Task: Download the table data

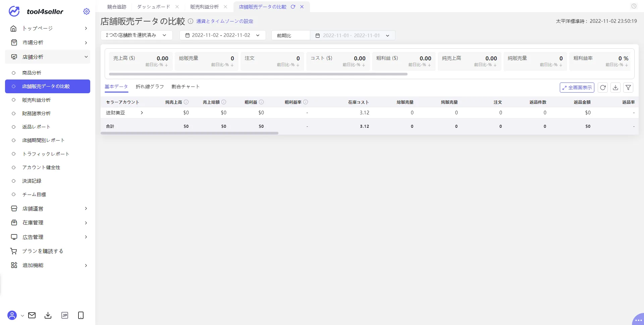Action: 615,88
